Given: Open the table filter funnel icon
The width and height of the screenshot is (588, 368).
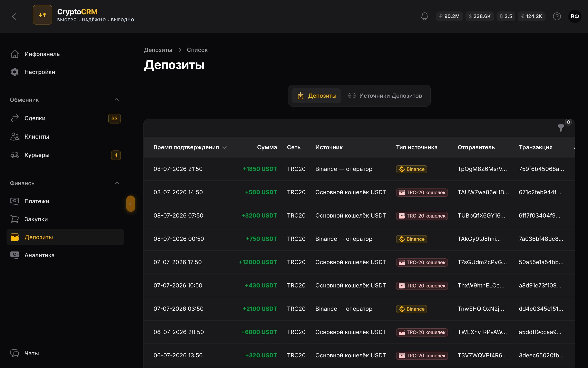Looking at the screenshot, I should coord(561,128).
